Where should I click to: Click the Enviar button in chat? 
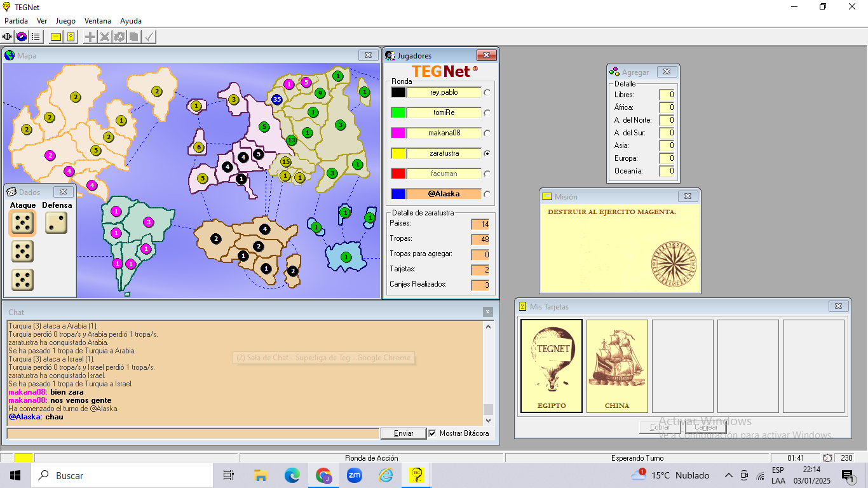(403, 433)
